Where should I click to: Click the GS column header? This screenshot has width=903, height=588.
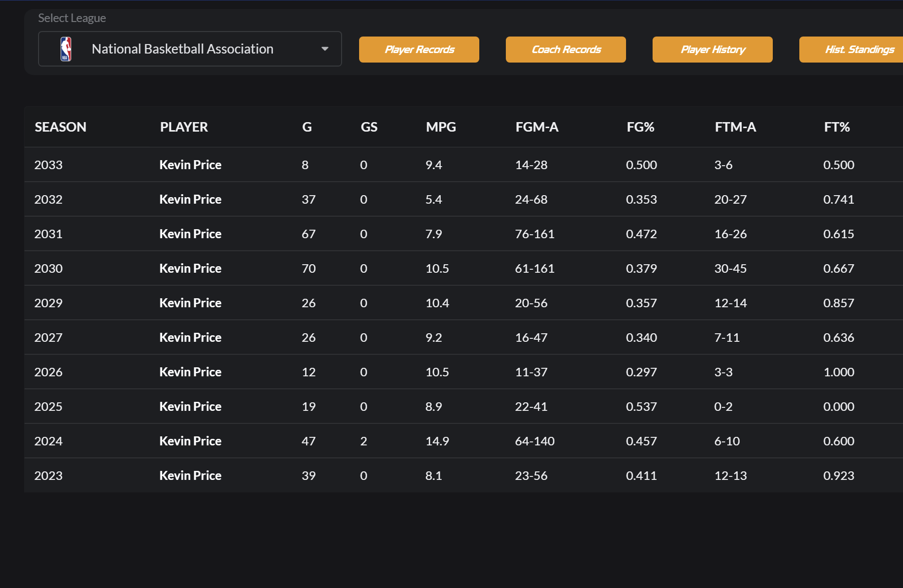click(x=369, y=127)
